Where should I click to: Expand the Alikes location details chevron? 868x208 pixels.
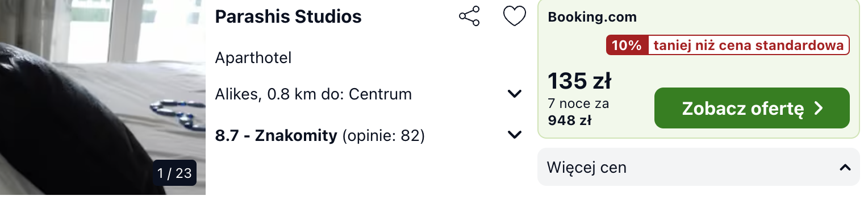click(515, 94)
